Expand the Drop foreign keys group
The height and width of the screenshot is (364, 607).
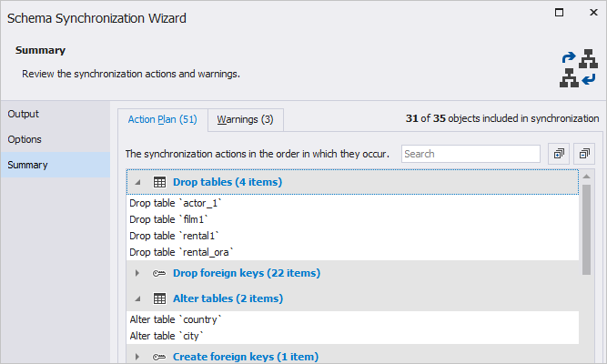tap(137, 273)
